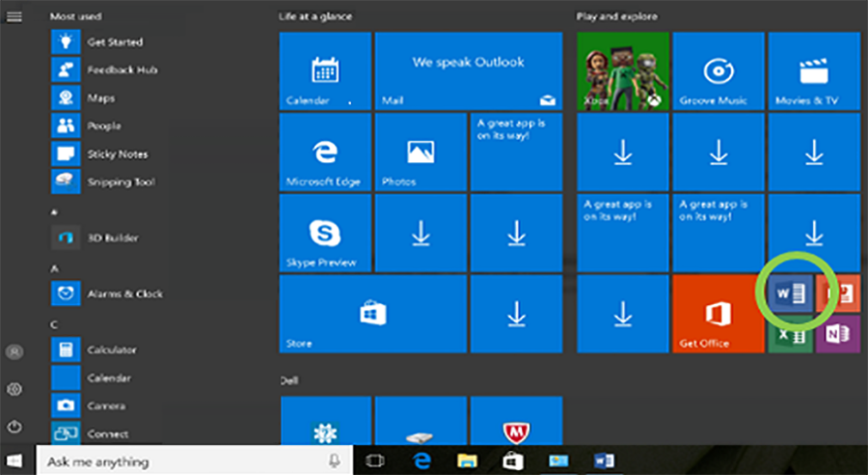Select the letter A section header

(x=54, y=266)
